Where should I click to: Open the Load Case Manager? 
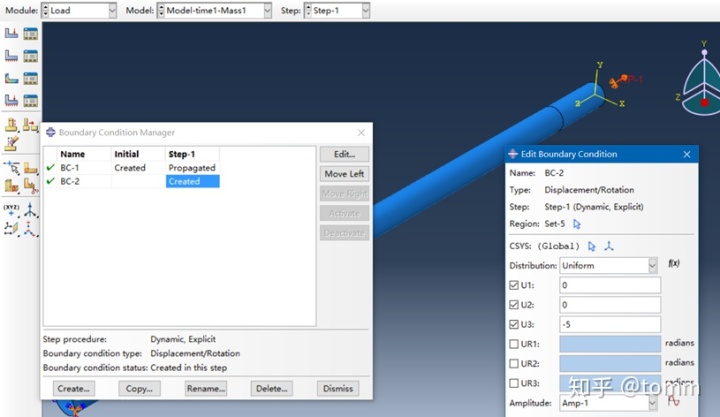31,100
